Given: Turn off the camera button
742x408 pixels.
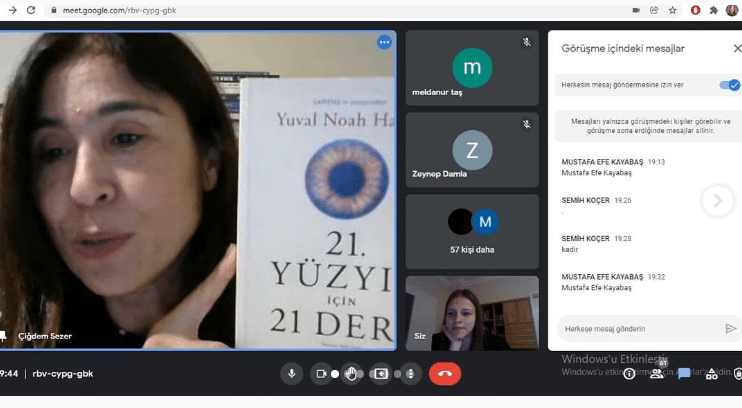Looking at the screenshot, I should click(321, 374).
